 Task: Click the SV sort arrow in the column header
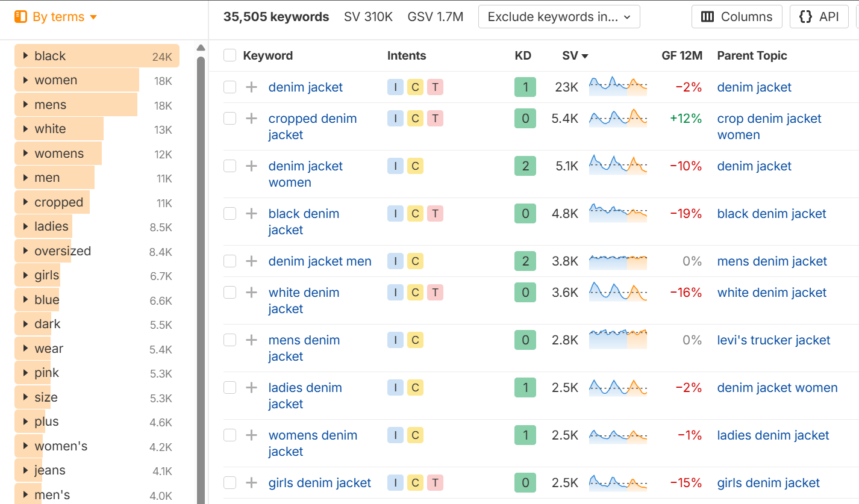[x=584, y=55]
